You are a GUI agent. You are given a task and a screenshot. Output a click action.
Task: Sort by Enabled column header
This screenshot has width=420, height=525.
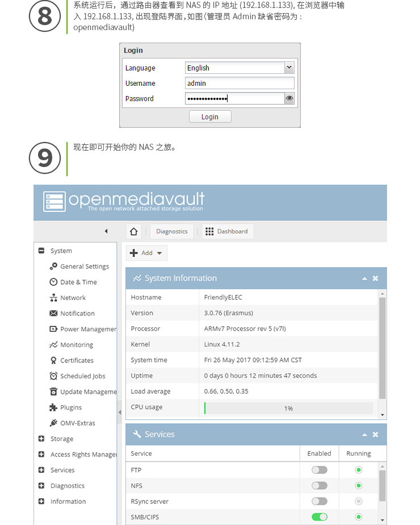[320, 453]
